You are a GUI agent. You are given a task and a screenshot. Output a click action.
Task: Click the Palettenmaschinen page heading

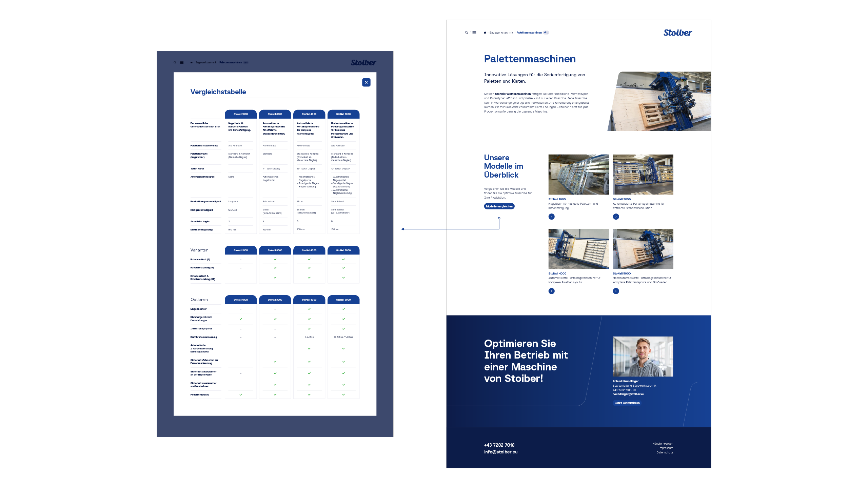pyautogui.click(x=530, y=59)
